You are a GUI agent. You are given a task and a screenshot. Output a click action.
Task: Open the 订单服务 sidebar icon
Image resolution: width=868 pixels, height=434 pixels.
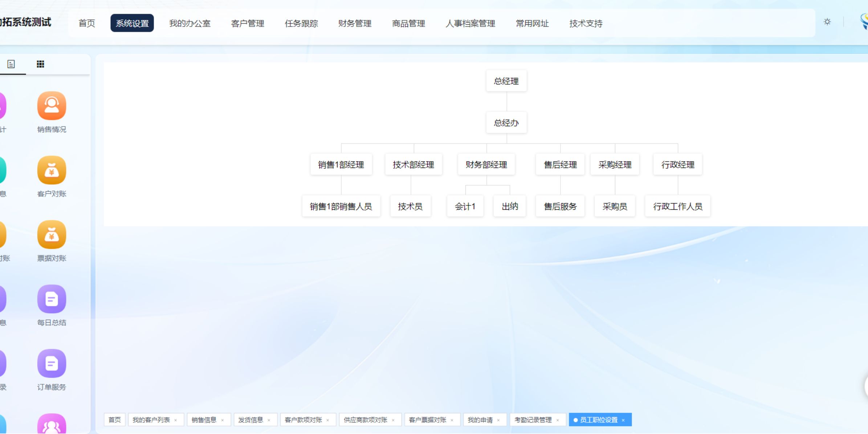(52, 363)
